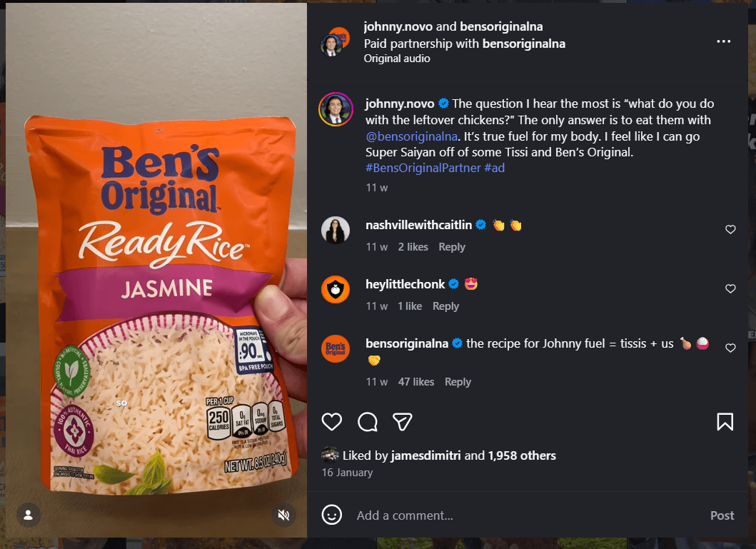
Task: Select bensoriginalna's profile avatar
Action: pos(336,348)
